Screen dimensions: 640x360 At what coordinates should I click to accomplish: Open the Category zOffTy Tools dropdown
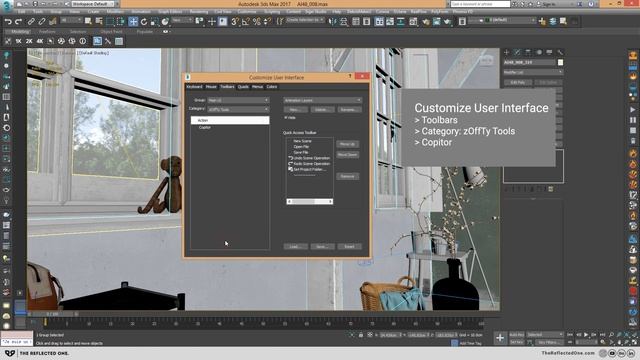(238, 109)
